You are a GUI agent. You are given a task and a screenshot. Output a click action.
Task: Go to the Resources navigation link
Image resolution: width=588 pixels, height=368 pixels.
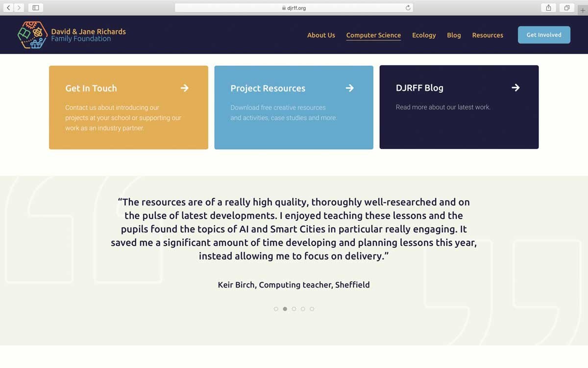click(488, 35)
